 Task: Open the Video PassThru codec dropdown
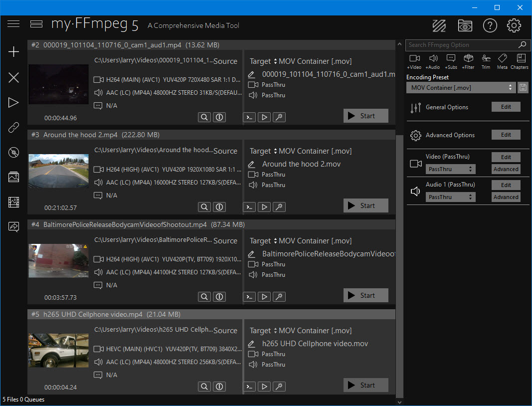(450, 169)
